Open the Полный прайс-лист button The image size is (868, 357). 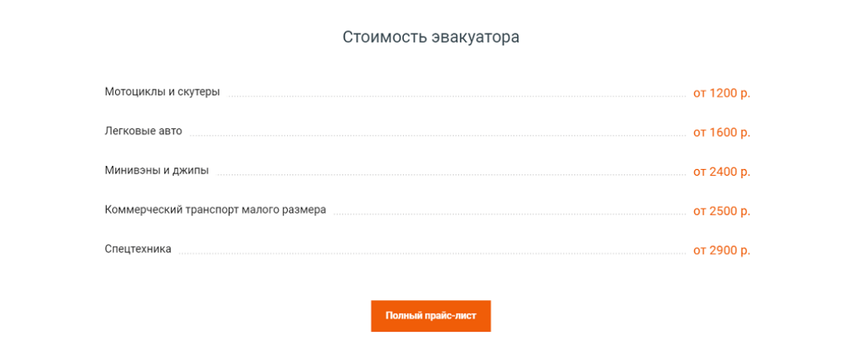tap(431, 316)
